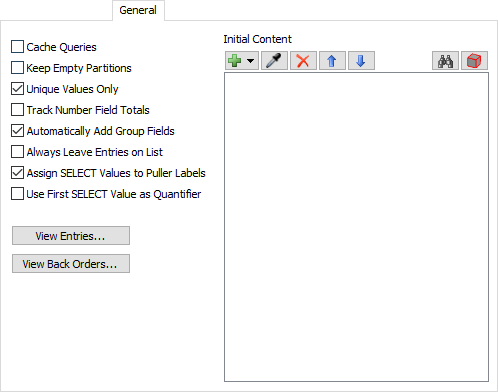
Task: Select the eyedropper sampler tool
Action: click(274, 61)
